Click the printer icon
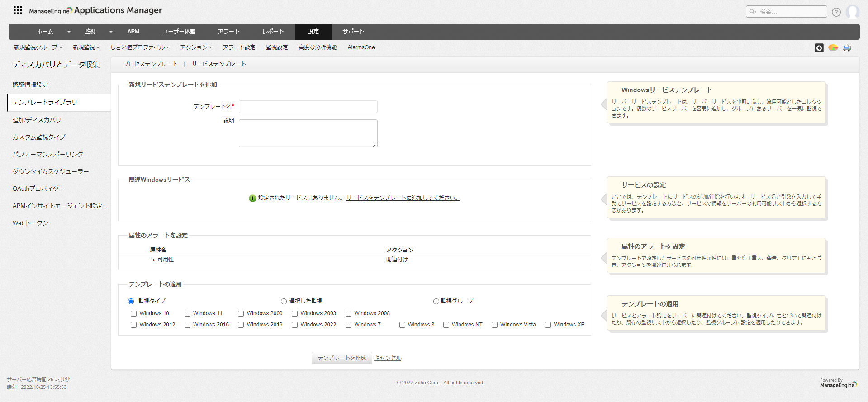The image size is (868, 402). point(847,47)
